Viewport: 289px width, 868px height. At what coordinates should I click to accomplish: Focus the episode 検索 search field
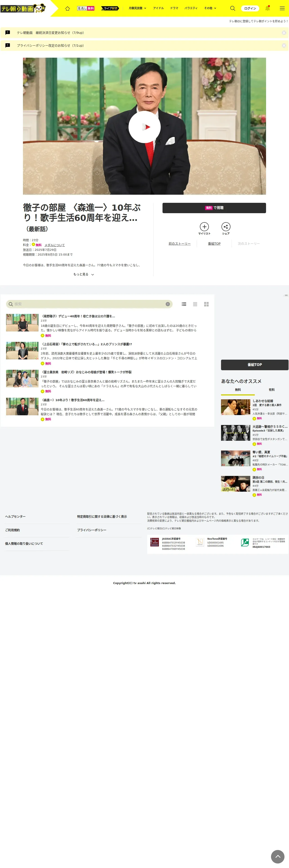(89, 304)
